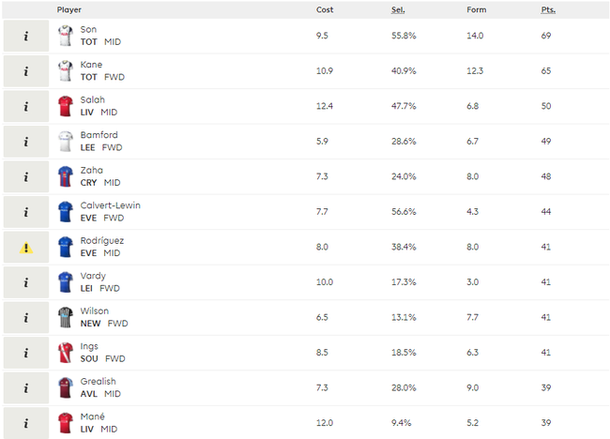Click Wilson's Newcastle striped shirt icon
The height and width of the screenshot is (439, 610).
(x=65, y=317)
